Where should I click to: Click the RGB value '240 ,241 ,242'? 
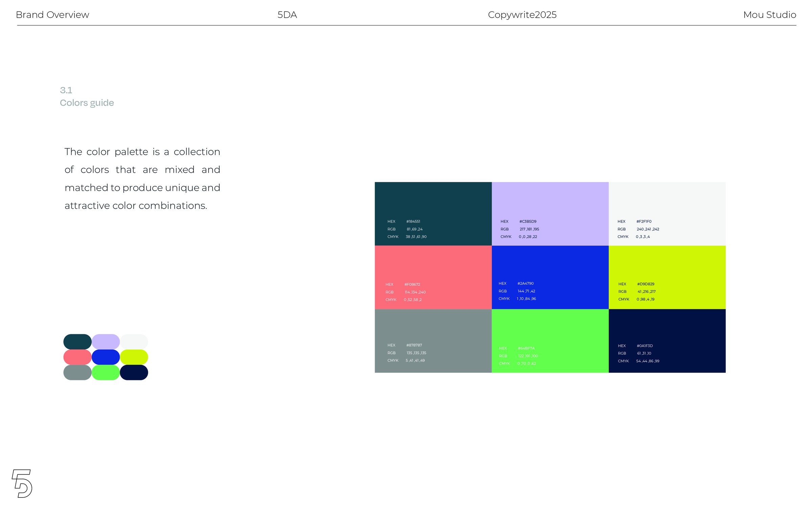[x=648, y=229]
